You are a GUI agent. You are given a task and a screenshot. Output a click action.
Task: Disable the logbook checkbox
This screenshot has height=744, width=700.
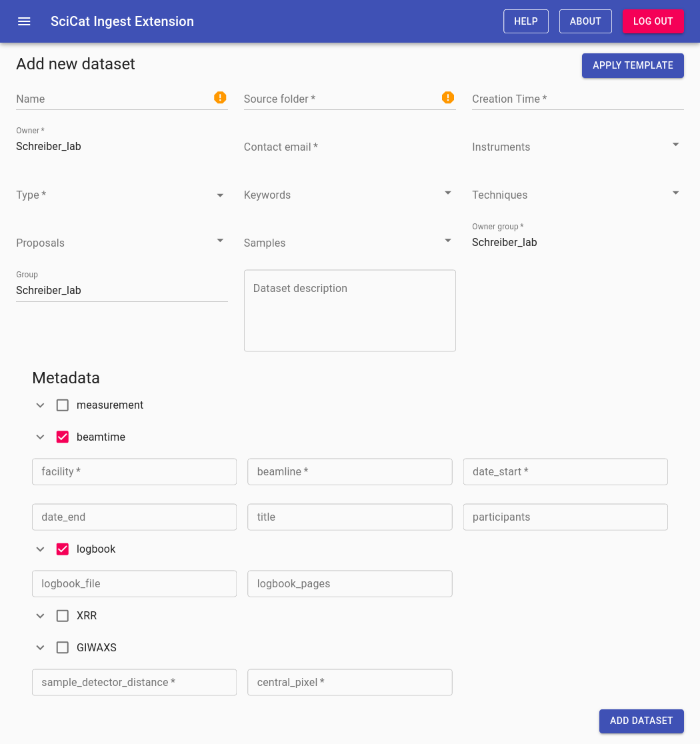point(62,549)
